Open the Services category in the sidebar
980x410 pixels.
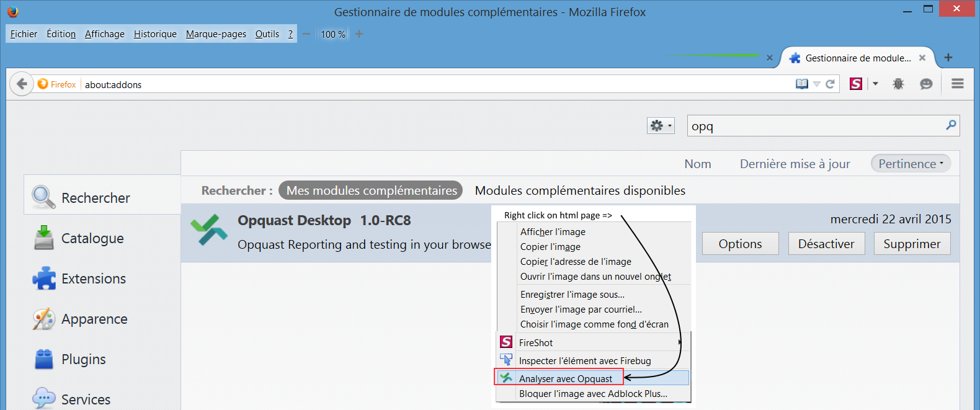pyautogui.click(x=102, y=399)
